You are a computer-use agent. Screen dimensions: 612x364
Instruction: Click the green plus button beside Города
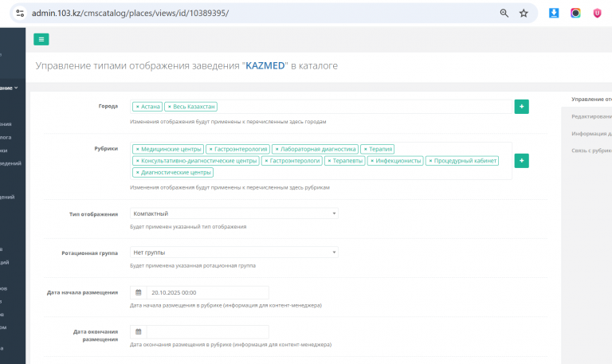(521, 107)
